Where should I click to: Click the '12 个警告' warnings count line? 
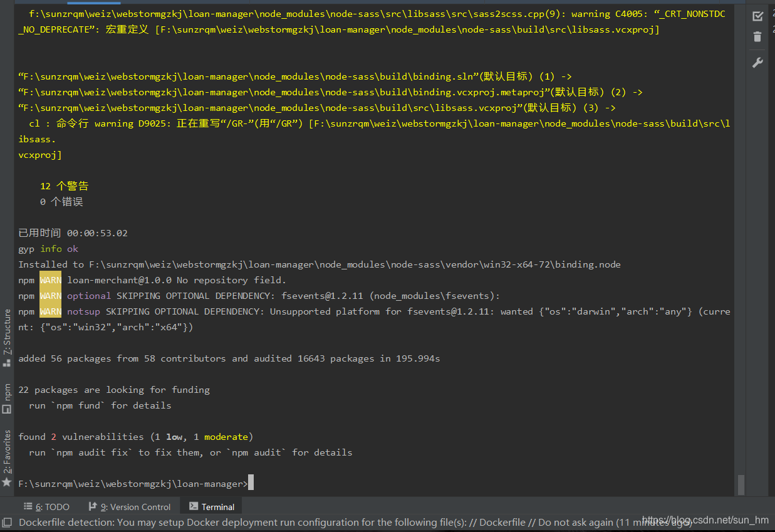[x=65, y=186]
